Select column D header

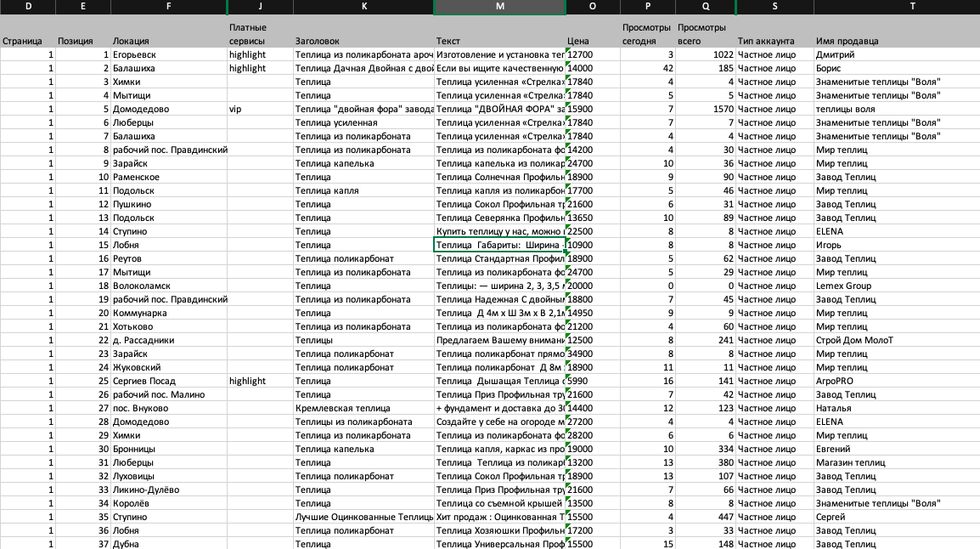27,6
